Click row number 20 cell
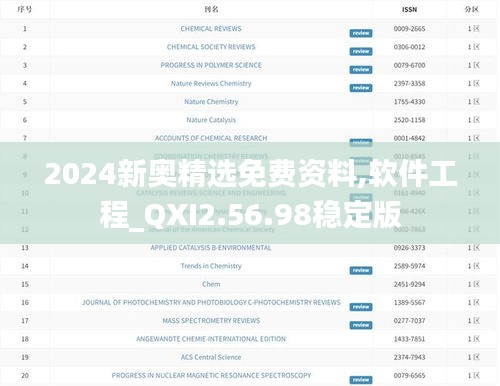The image size is (500, 386). pos(25,375)
